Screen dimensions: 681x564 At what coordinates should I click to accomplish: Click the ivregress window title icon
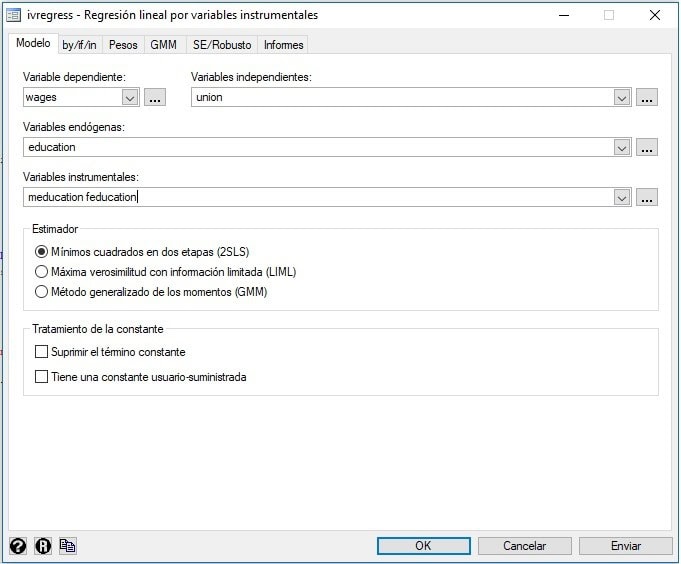click(x=15, y=15)
